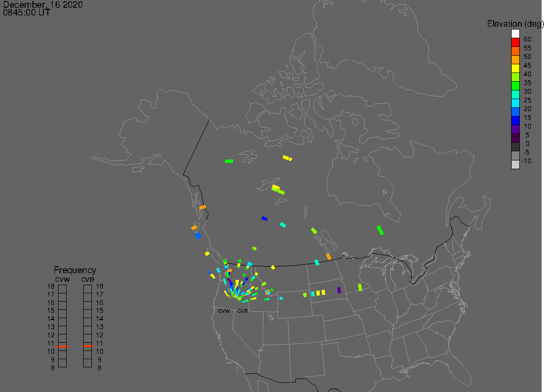544x392 pixels.
Task: Click legend label -10
Action: tap(527, 161)
